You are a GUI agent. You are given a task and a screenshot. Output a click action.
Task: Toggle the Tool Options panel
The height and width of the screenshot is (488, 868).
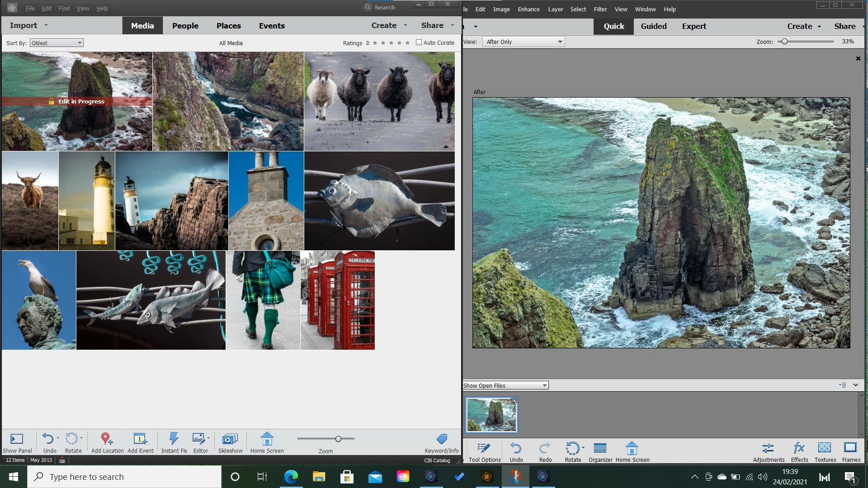(484, 448)
